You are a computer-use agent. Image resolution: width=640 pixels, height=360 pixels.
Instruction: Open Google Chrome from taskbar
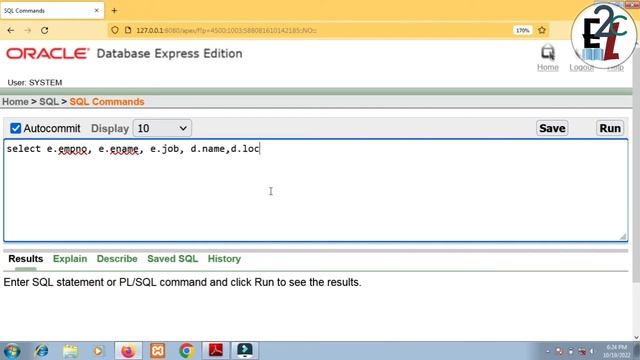coord(187,351)
